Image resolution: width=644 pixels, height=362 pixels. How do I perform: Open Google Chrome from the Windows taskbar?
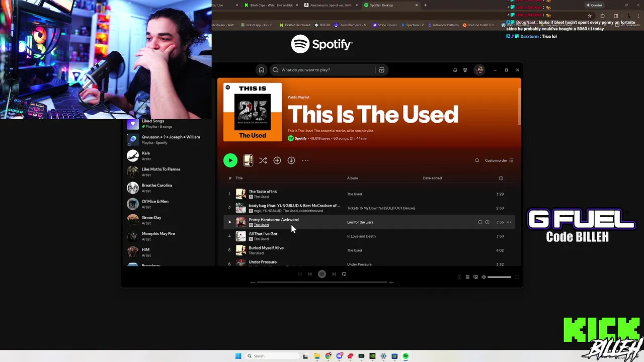click(x=328, y=356)
